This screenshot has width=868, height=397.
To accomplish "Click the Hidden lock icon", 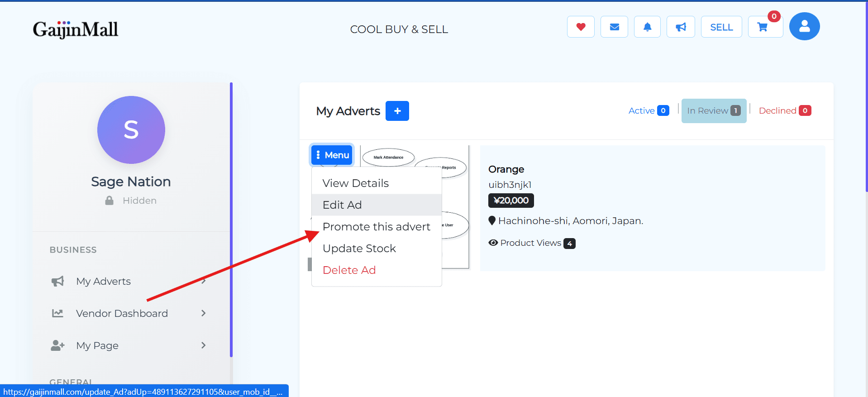I will click(x=109, y=201).
